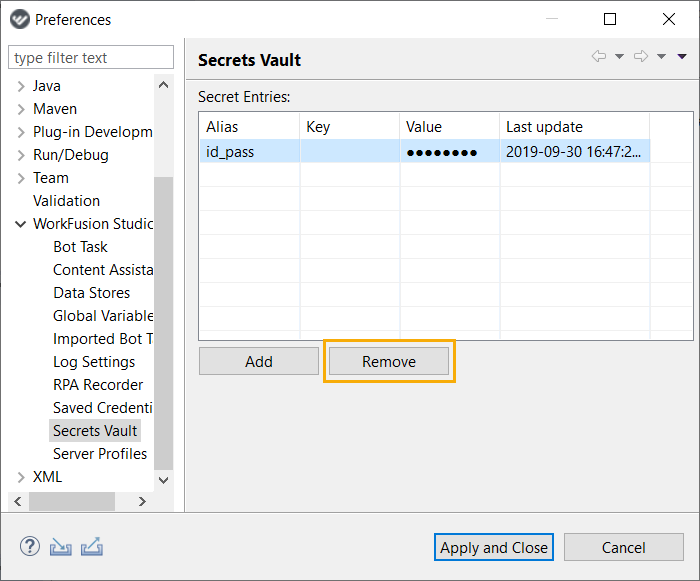The height and width of the screenshot is (581, 700).
Task: Click the Help question mark icon
Action: tap(30, 546)
